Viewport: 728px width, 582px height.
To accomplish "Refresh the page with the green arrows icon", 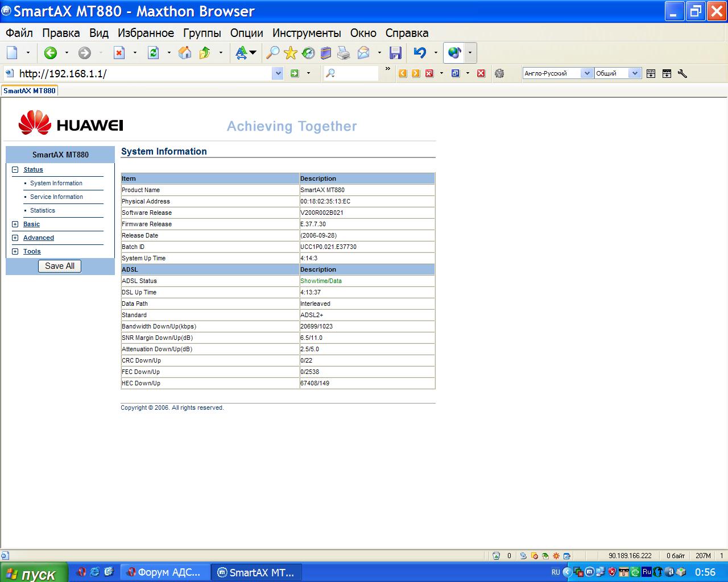I will 153,53.
